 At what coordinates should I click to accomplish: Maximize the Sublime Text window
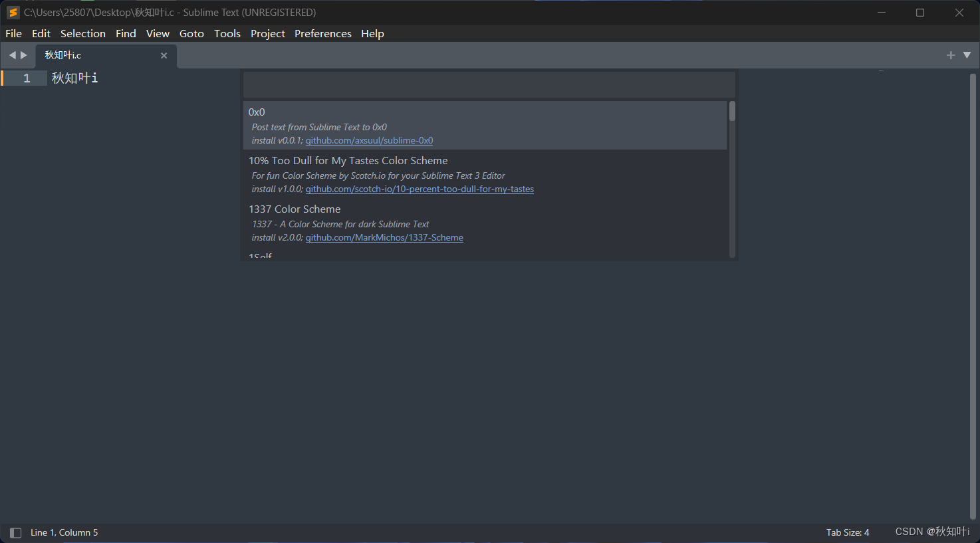click(920, 13)
